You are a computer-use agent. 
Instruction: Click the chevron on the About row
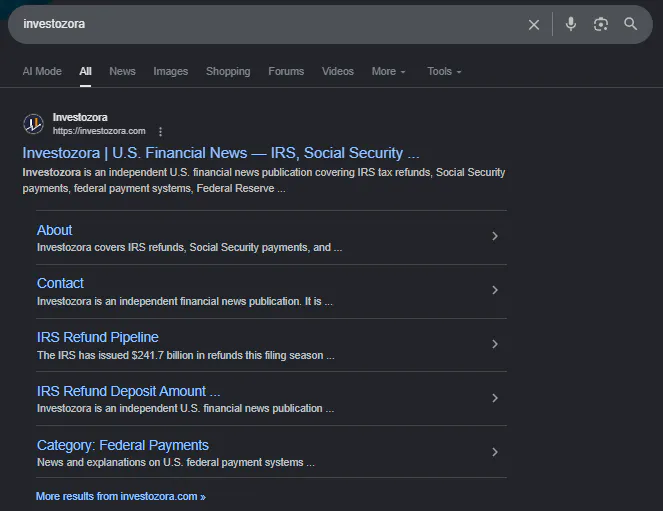(495, 236)
